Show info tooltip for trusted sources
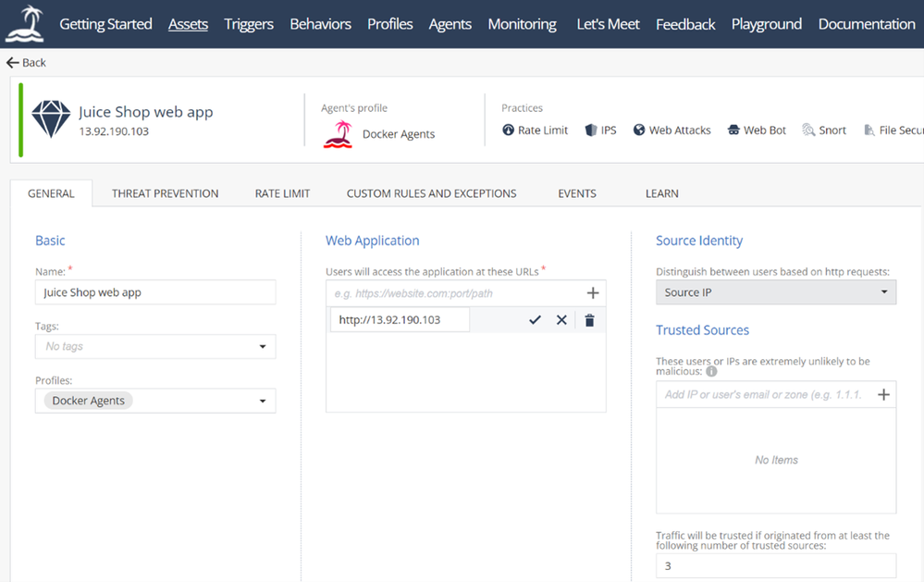The height and width of the screenshot is (582, 924). (711, 372)
